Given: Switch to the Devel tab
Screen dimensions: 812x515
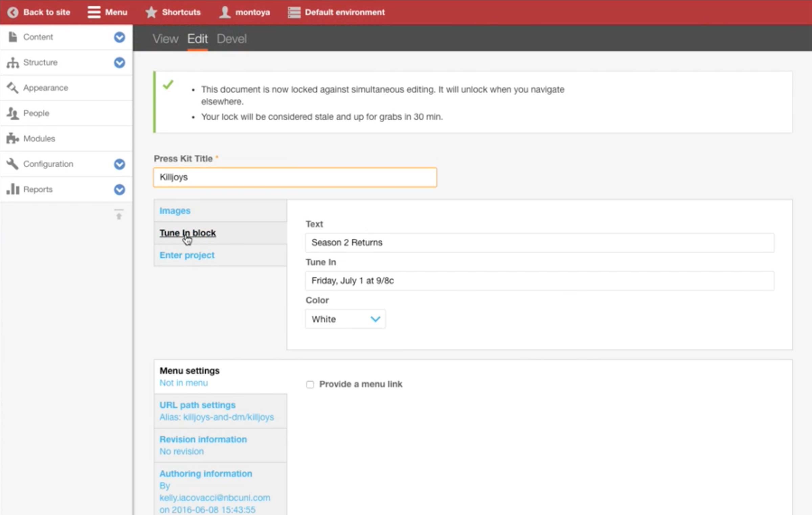Looking at the screenshot, I should 231,39.
